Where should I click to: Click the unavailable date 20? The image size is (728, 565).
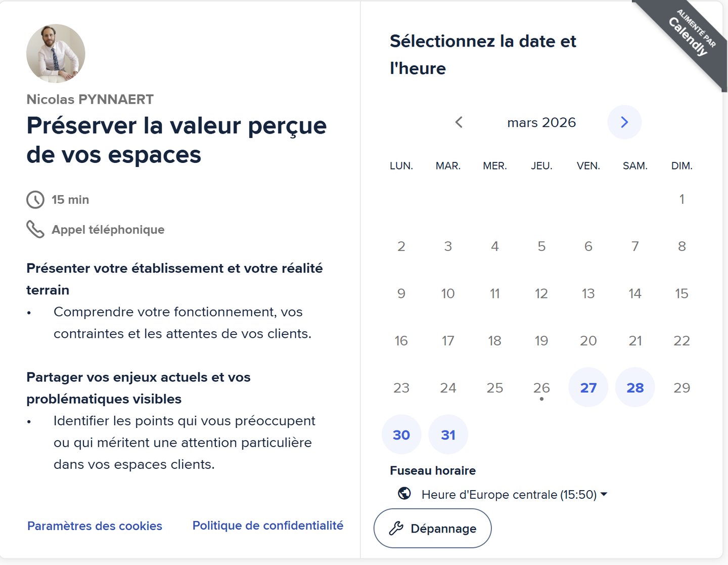point(588,340)
